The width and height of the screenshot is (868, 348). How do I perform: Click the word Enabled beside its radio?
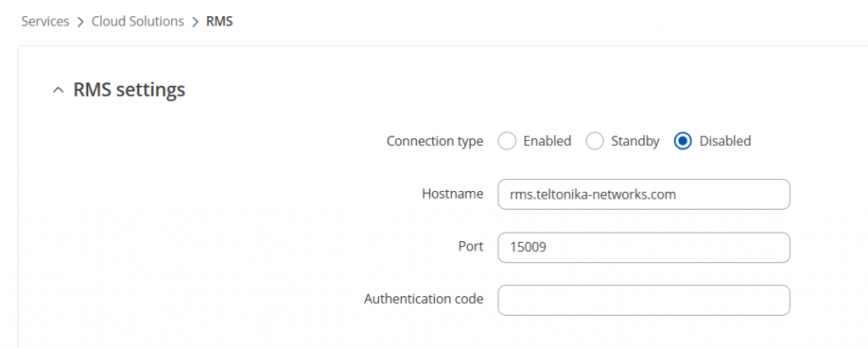547,141
